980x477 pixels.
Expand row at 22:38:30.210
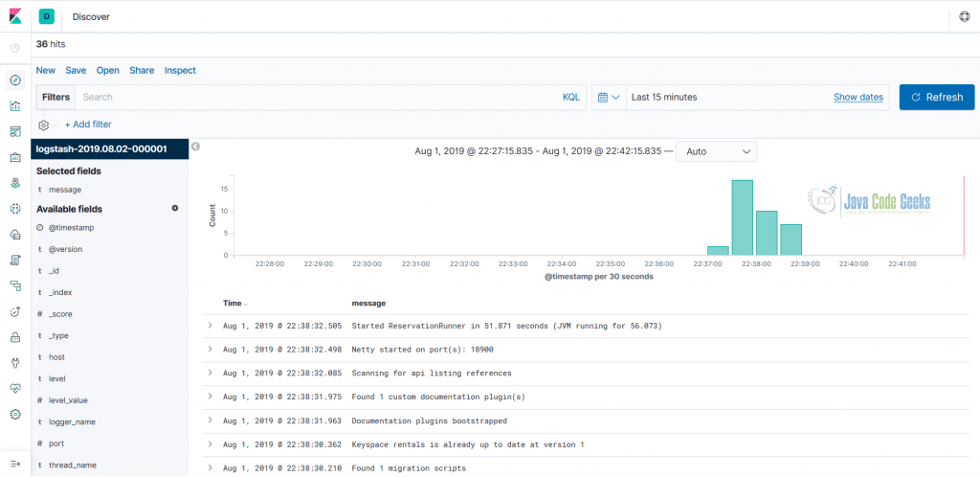210,467
